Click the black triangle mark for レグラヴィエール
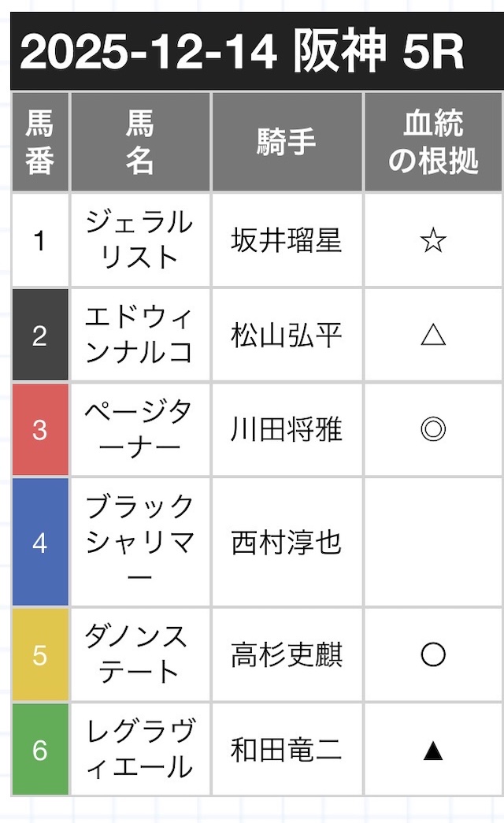 tap(433, 751)
